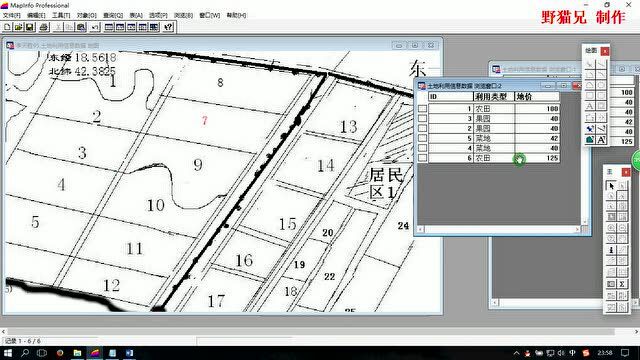Select the Info 'i' tool
This screenshot has width=640, height=360.
[611, 250]
